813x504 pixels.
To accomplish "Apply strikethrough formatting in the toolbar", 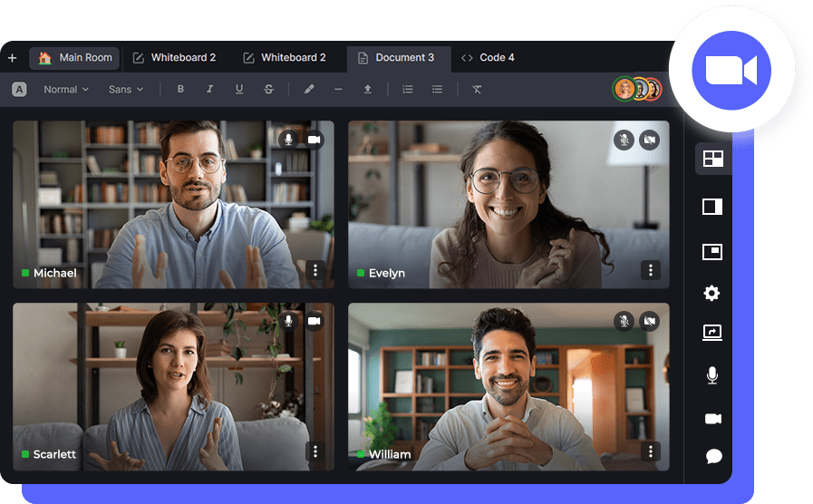I will click(x=268, y=89).
